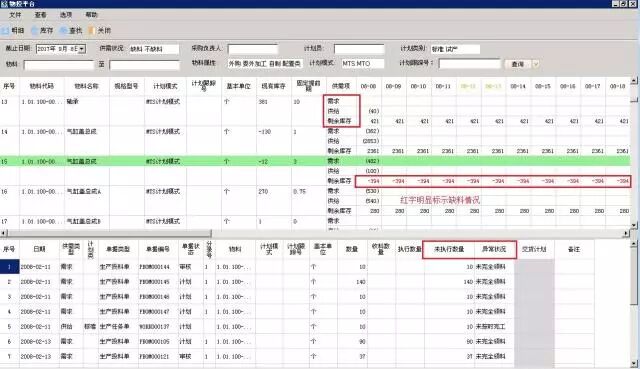Open the 帮助 menu
Image resolution: width=640 pixels, height=369 pixels.
tap(91, 15)
